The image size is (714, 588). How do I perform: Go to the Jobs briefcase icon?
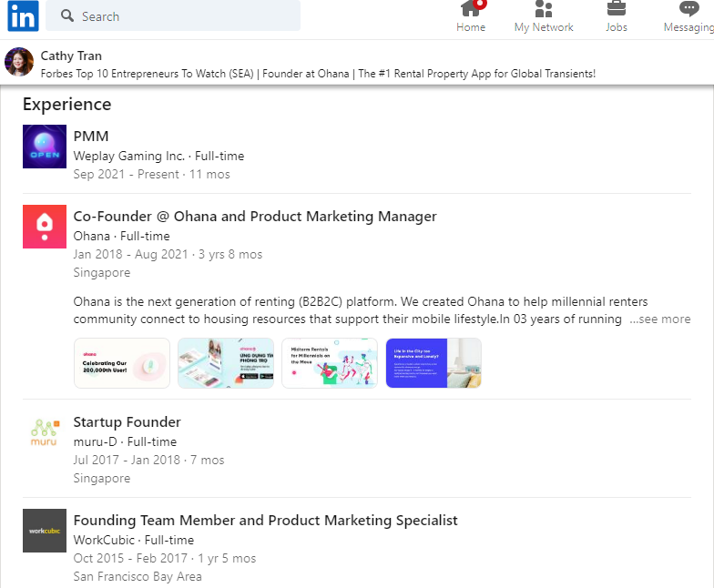tap(617, 11)
